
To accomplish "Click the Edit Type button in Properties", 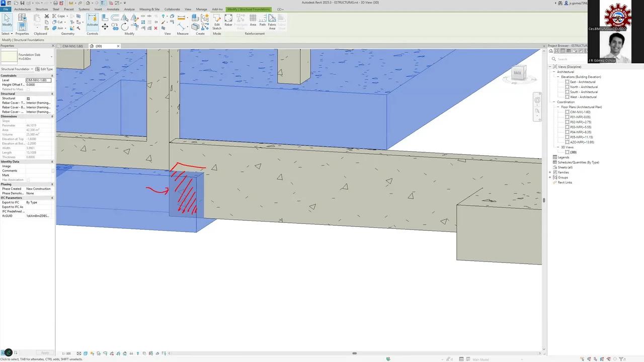I will (46, 68).
